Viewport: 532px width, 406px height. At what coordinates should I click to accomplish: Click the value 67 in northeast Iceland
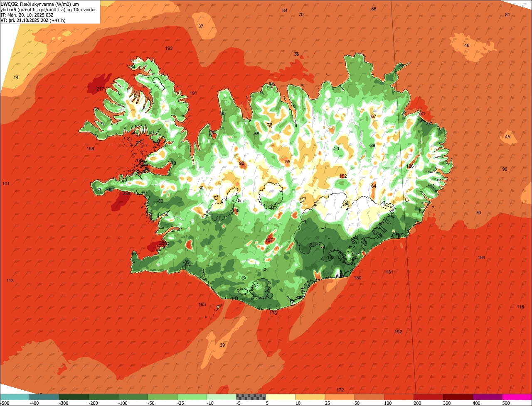374,116
